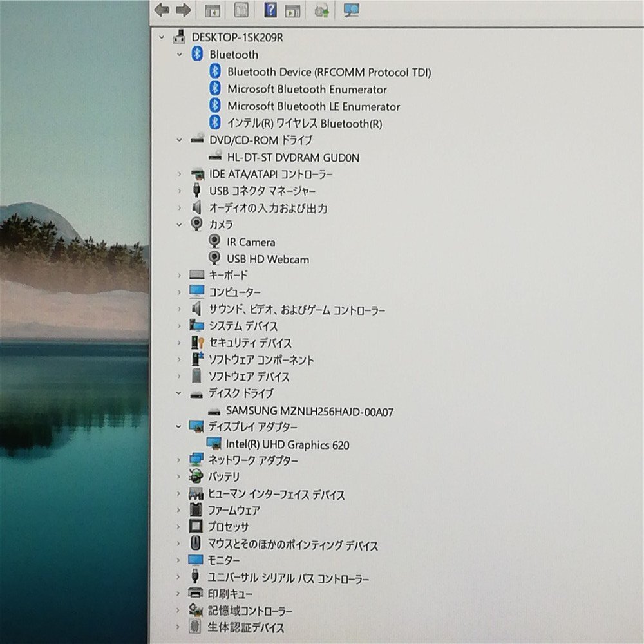644x644 pixels.
Task: Click the DVD/CD-ROM drive category icon
Action: [198, 139]
